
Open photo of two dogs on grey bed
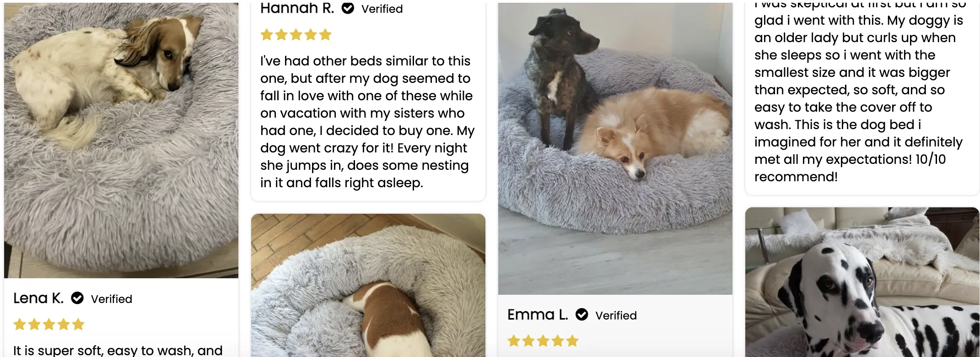pos(615,148)
